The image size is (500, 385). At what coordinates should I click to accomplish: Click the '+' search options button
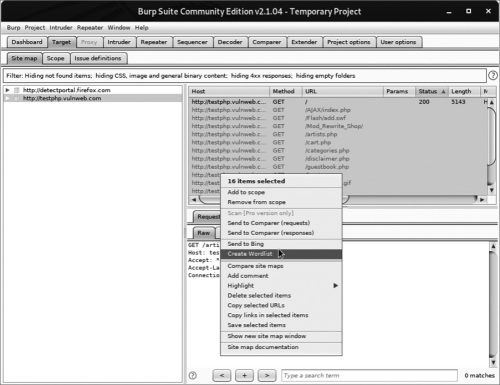pos(244,375)
